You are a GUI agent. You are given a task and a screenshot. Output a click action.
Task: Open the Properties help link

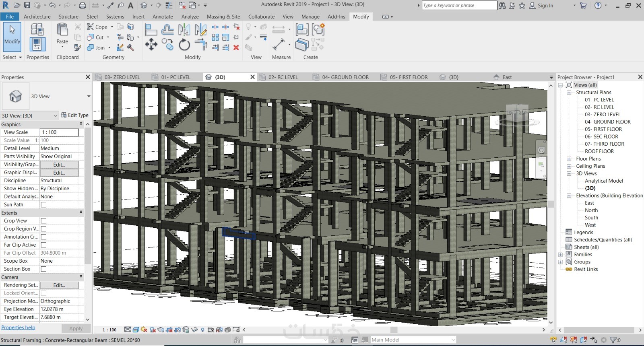(18, 327)
